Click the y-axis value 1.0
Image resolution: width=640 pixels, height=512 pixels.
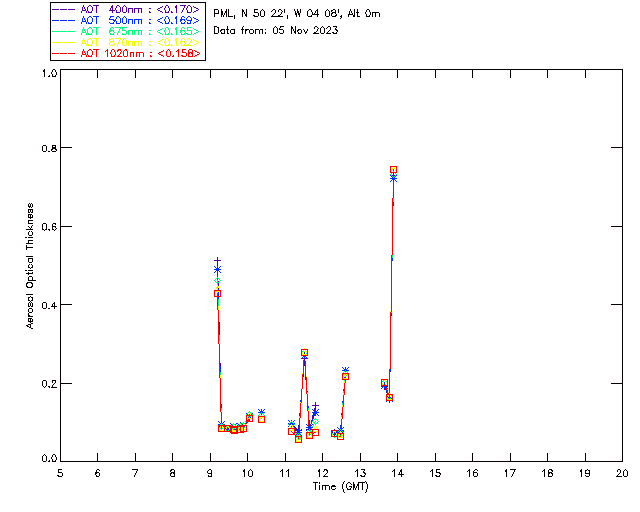point(49,73)
